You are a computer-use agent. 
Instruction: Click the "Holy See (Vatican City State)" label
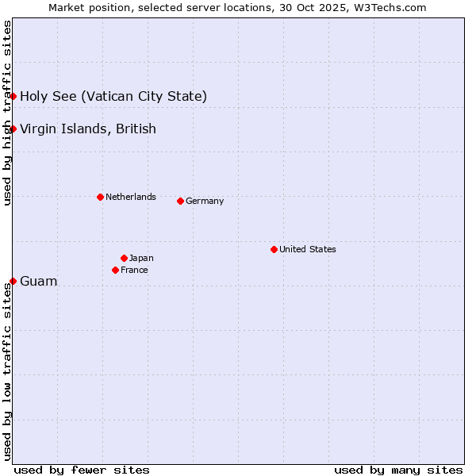[x=113, y=97]
